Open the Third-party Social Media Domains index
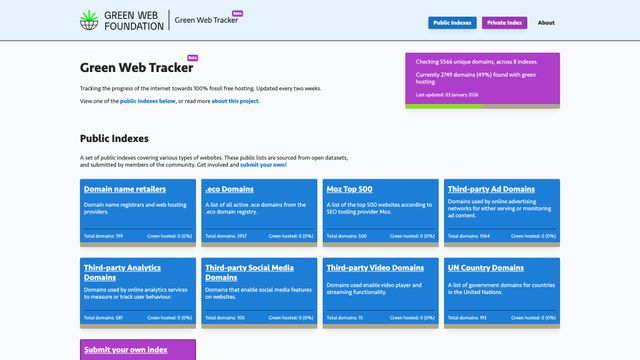The height and width of the screenshot is (360, 640). click(249, 273)
